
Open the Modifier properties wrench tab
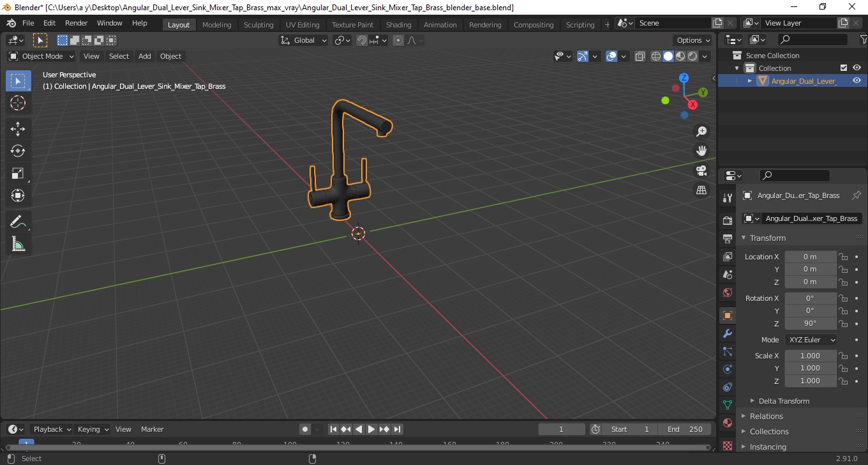pyautogui.click(x=727, y=333)
